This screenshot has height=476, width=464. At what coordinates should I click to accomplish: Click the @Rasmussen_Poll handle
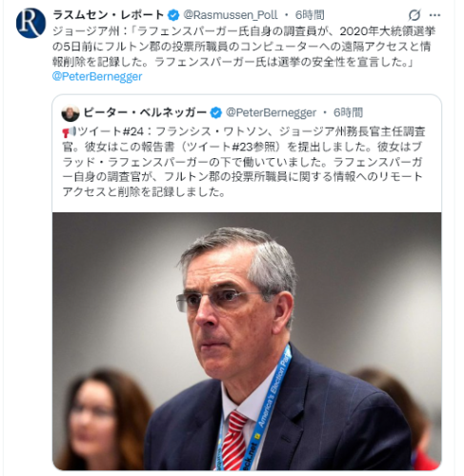(231, 15)
